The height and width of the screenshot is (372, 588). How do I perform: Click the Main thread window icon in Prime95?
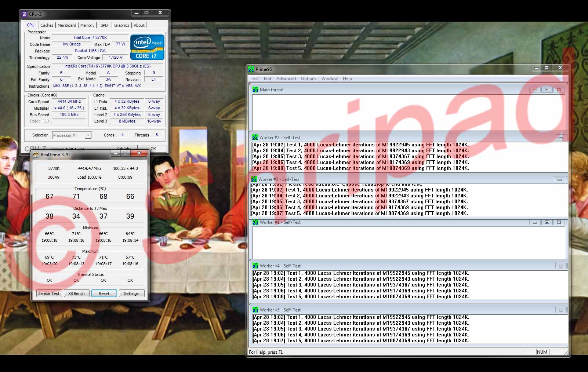255,90
